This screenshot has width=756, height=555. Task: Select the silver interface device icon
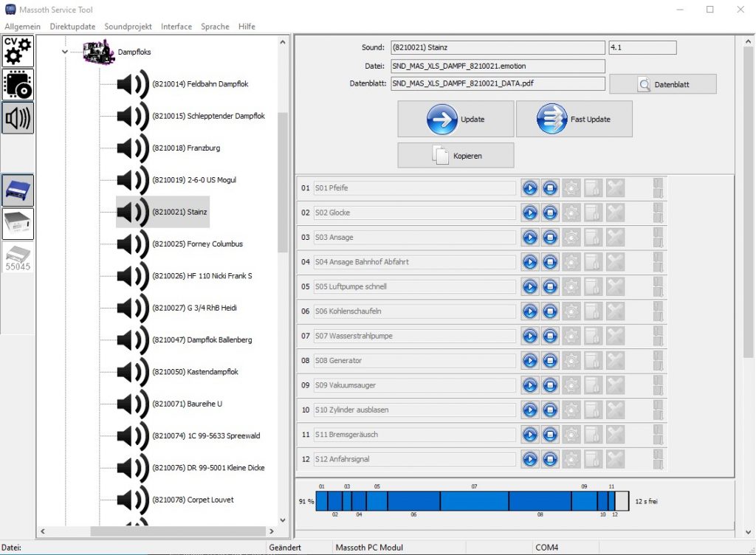point(17,224)
